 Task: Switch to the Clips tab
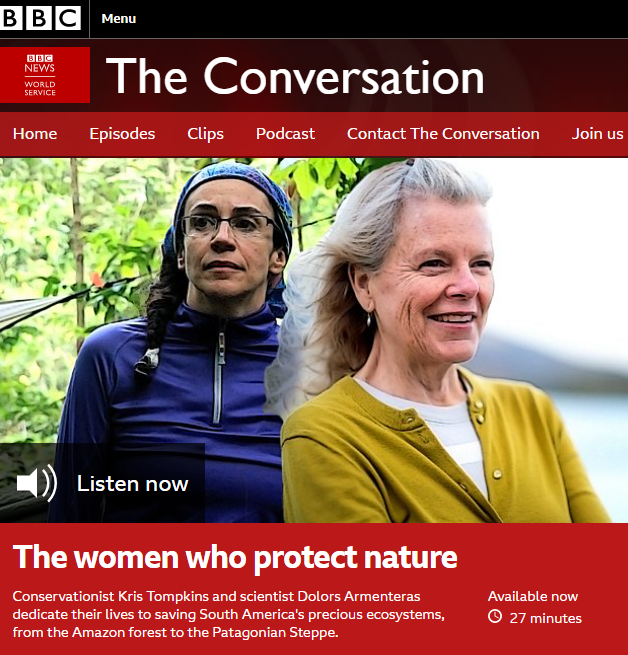click(205, 134)
